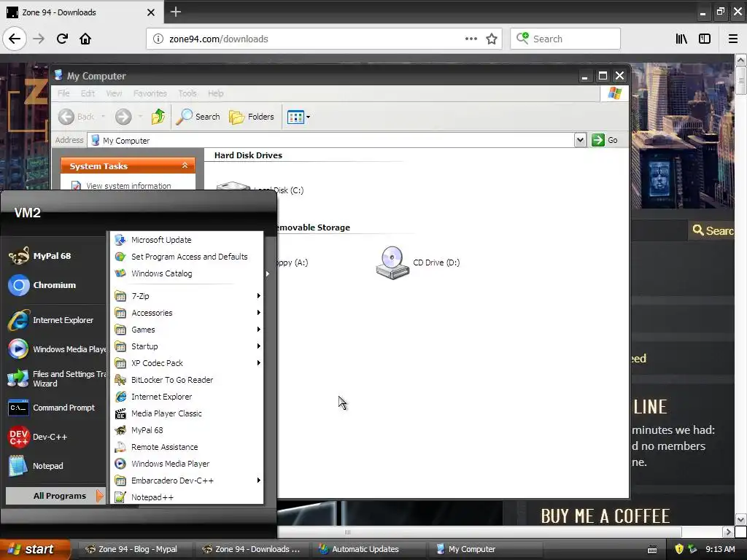Image resolution: width=747 pixels, height=560 pixels.
Task: Expand the Startup submenu
Action: coord(187,346)
